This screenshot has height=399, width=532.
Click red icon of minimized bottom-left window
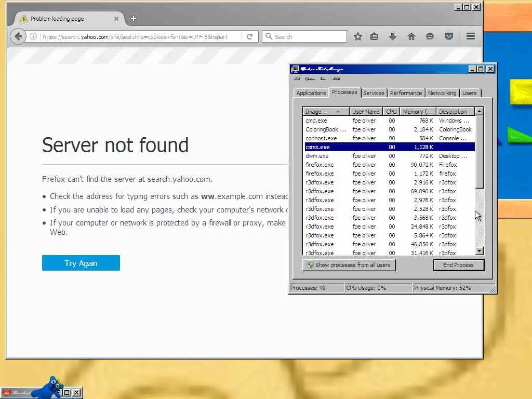tap(7, 393)
